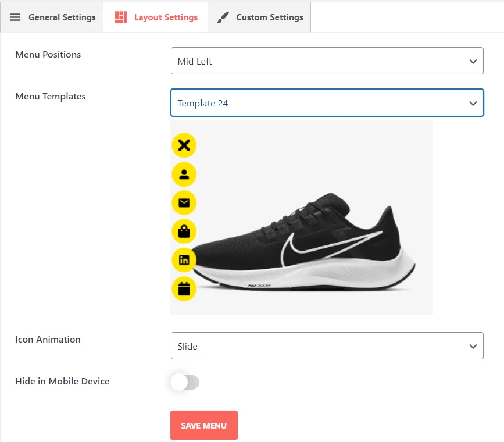Click the black sneaker preview image

coord(302,217)
